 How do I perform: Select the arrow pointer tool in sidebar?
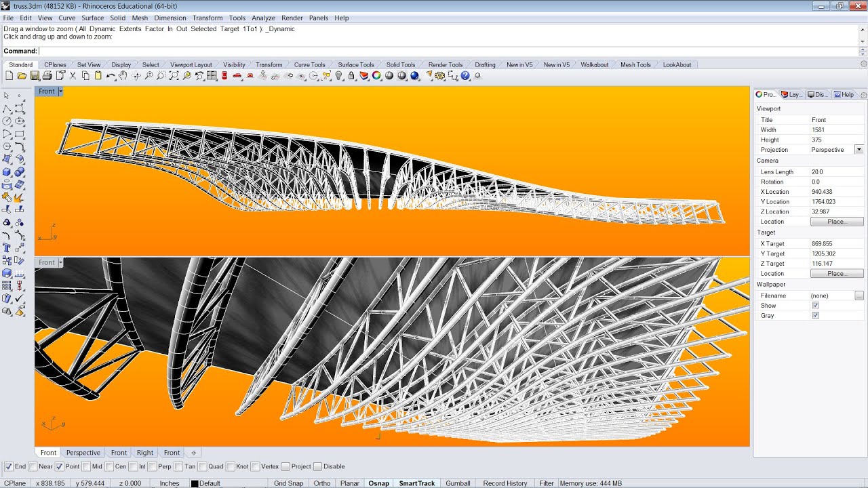pyautogui.click(x=7, y=96)
